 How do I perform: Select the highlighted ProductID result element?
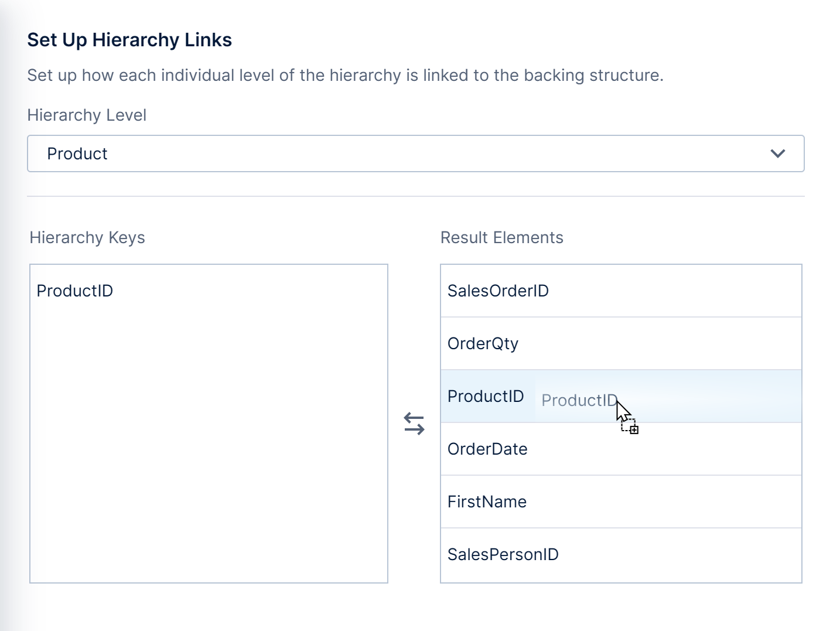click(x=486, y=396)
